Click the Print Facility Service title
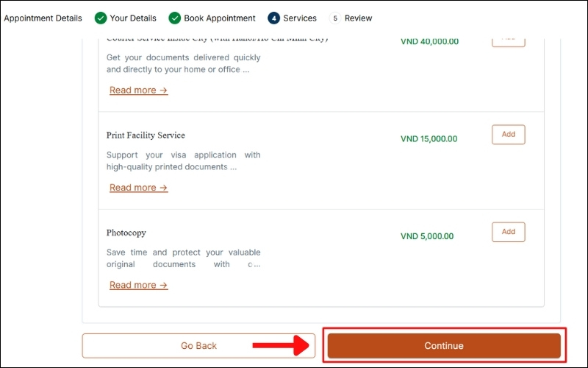Image resolution: width=588 pixels, height=368 pixels. 146,135
